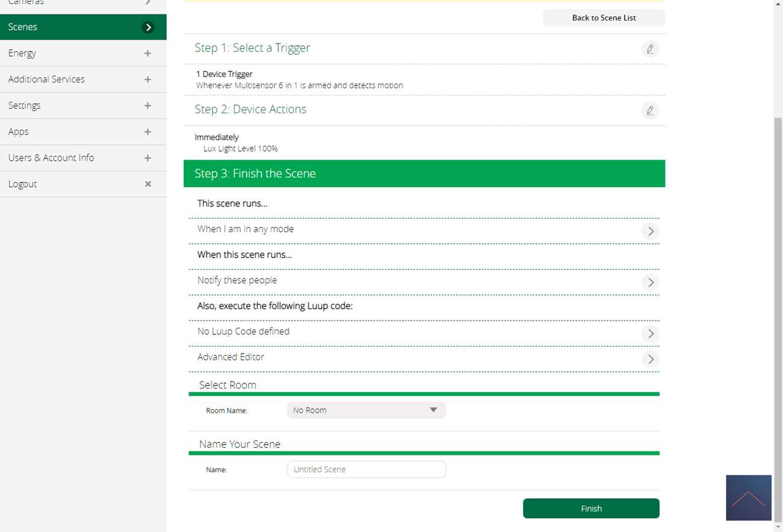This screenshot has width=783, height=532.
Task: Open the Room Name dropdown
Action: (x=366, y=410)
